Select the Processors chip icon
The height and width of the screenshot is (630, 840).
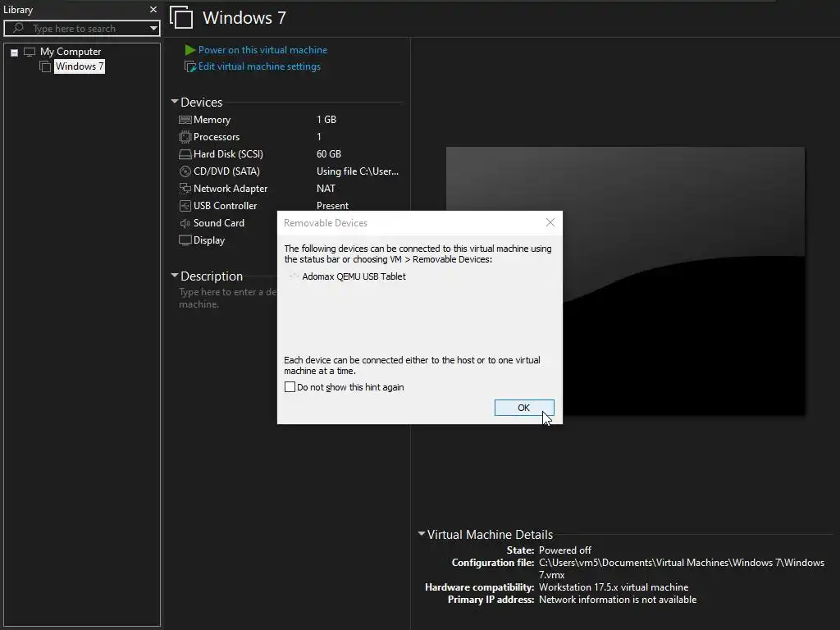pyautogui.click(x=185, y=137)
